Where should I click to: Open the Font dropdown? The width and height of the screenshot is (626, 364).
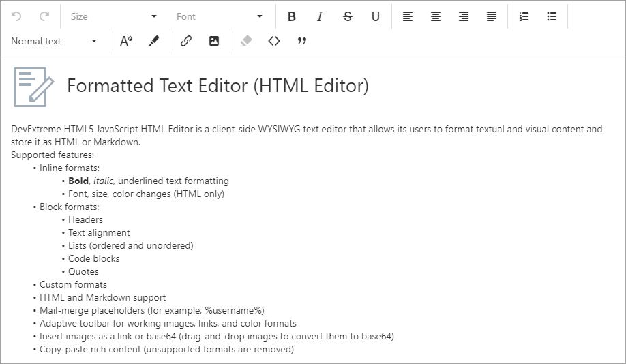tap(220, 16)
